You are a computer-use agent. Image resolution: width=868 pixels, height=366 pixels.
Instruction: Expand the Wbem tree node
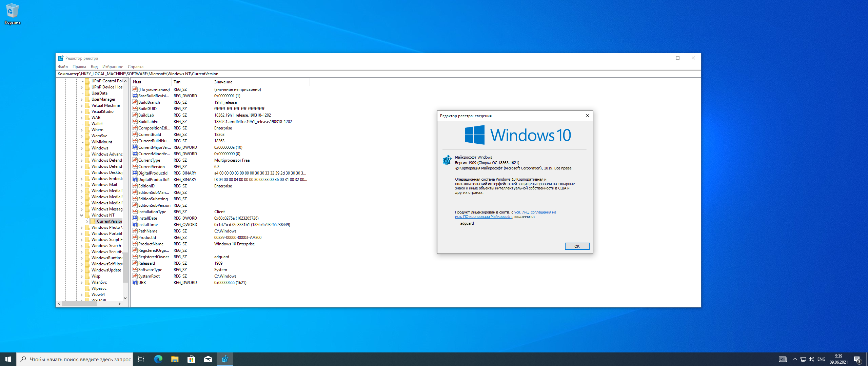(82, 130)
